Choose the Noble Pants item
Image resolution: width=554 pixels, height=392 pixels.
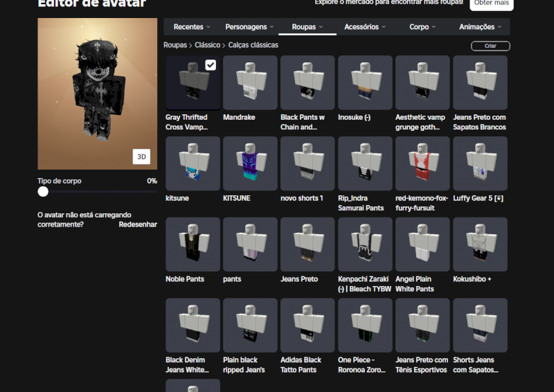coord(193,244)
